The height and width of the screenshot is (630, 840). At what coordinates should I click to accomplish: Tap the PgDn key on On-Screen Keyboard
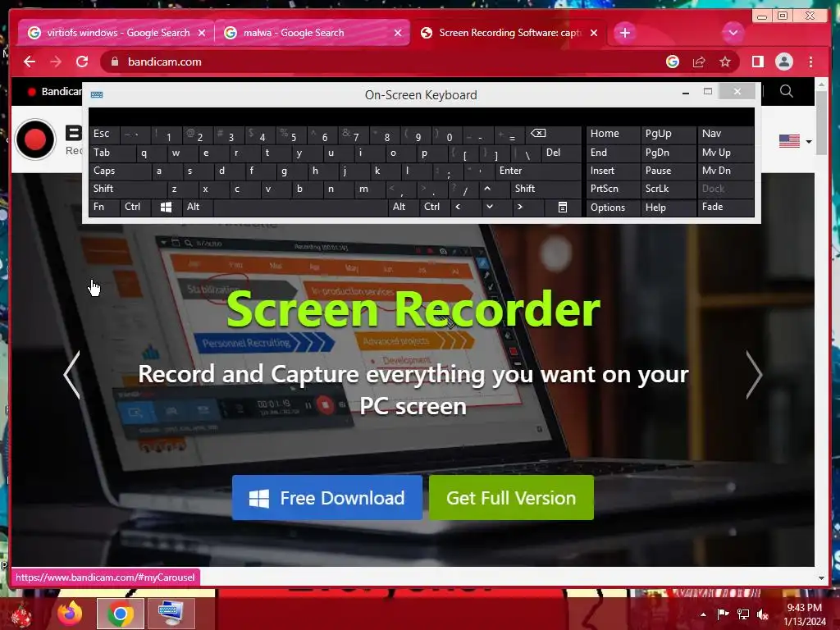tap(668, 153)
